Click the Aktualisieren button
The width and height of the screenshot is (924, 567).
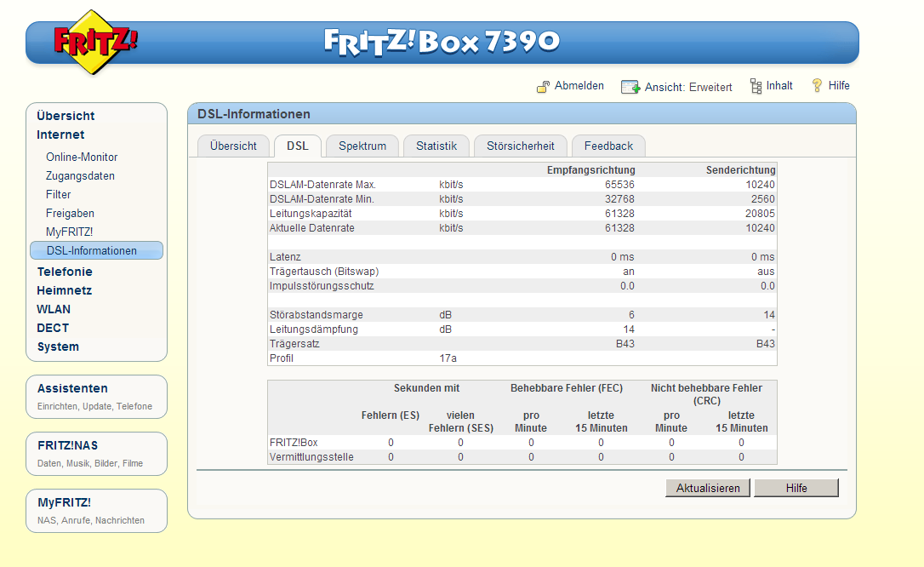coord(708,488)
